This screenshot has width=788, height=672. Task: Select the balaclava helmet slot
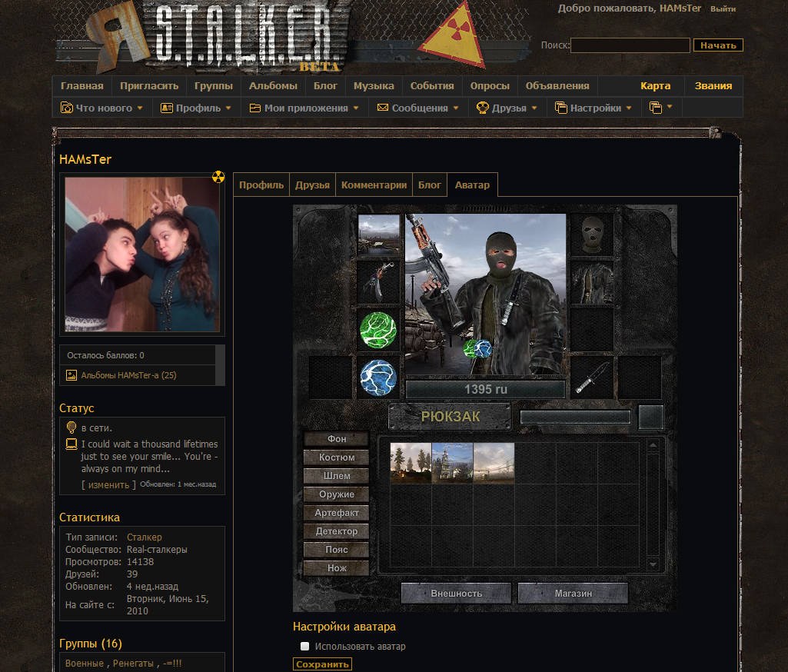coord(593,235)
